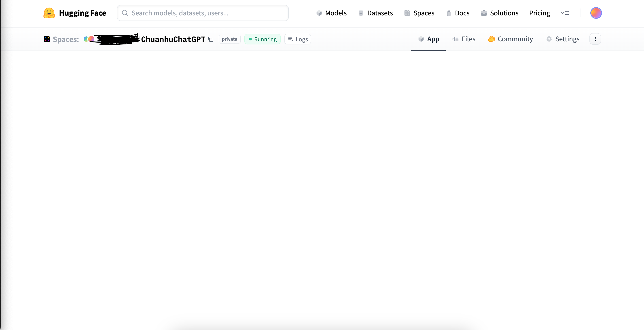Open the navigation chevron menu near Pricing
Image resolution: width=644 pixels, height=330 pixels.
[565, 13]
